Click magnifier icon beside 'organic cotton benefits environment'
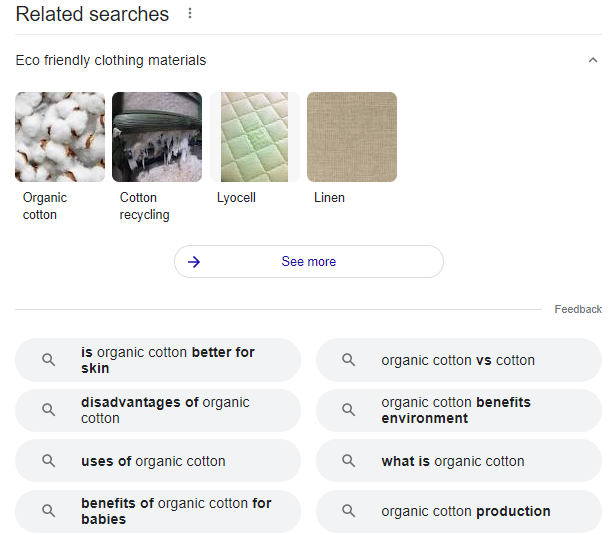 [348, 410]
